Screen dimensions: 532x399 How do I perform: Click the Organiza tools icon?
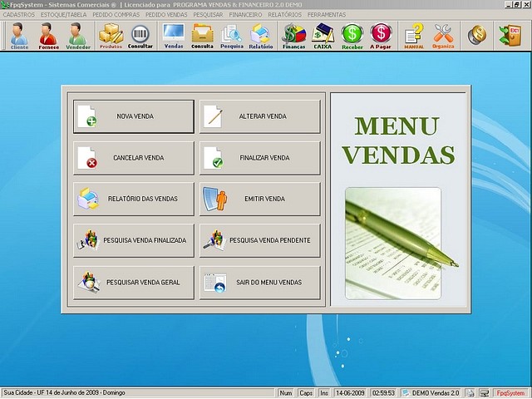click(444, 36)
